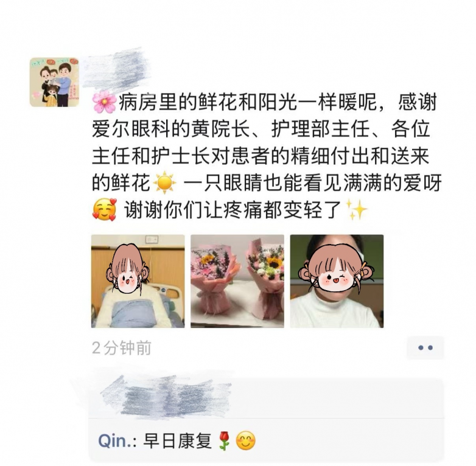This screenshot has height=466, width=476.
Task: Open the white sweater selfie thumbnail
Action: (x=337, y=281)
